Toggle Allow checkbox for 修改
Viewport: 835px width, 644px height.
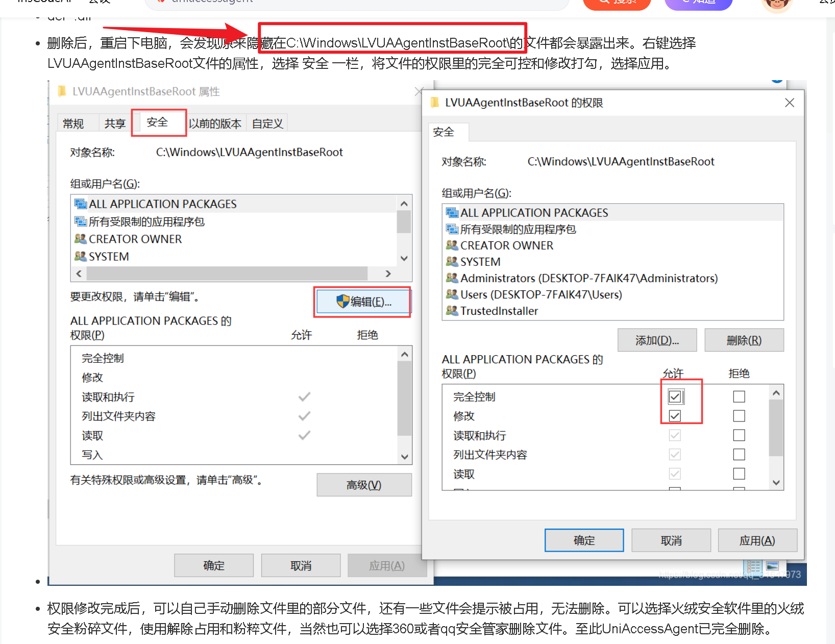pos(675,416)
